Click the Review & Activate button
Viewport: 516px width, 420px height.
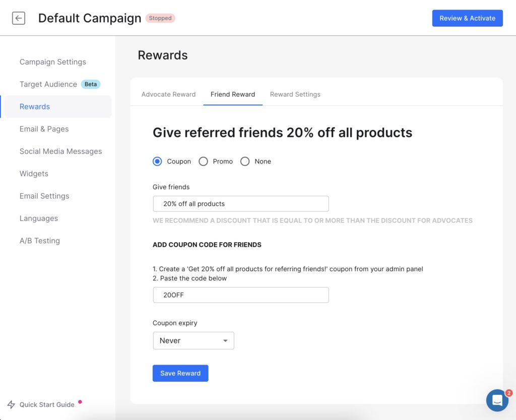point(467,18)
